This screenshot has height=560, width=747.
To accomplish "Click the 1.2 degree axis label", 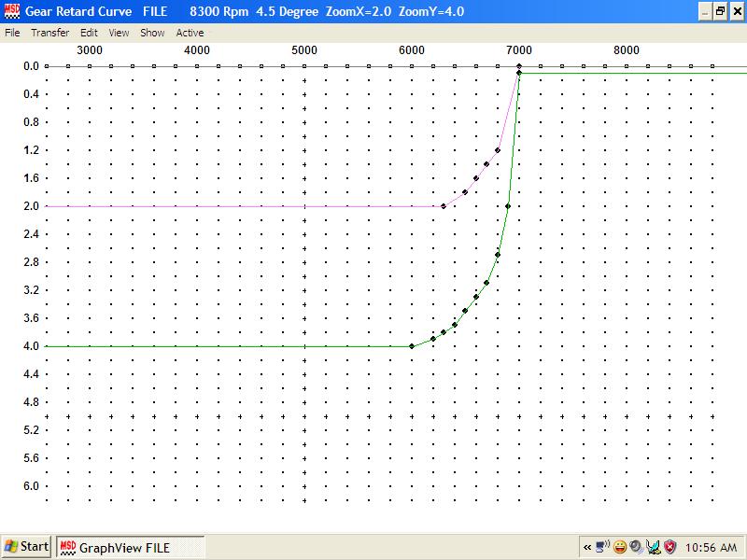I will 32,150.
